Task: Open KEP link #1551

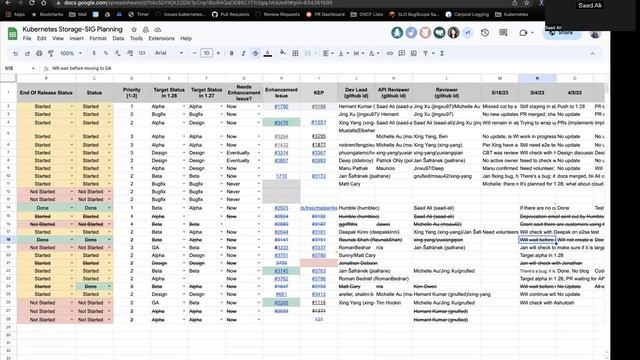Action: coord(319,122)
